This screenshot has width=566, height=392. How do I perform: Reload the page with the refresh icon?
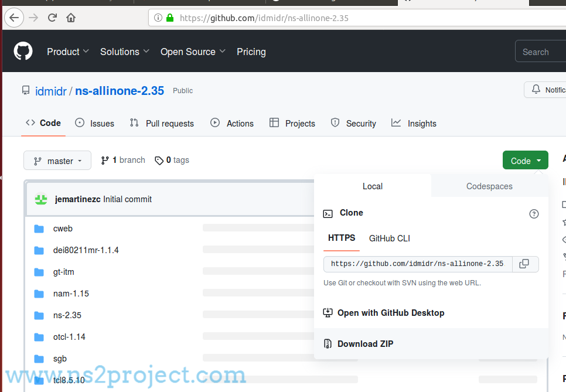(52, 18)
